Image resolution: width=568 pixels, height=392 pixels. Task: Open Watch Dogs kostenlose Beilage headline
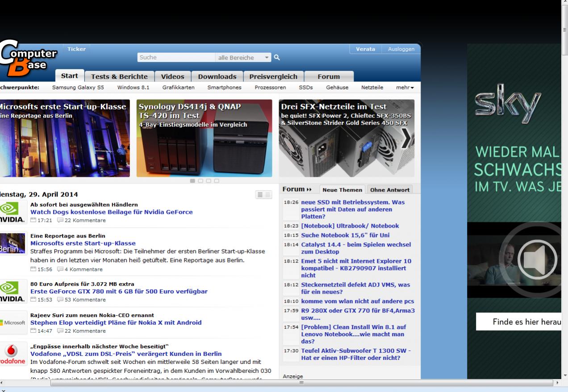111,212
